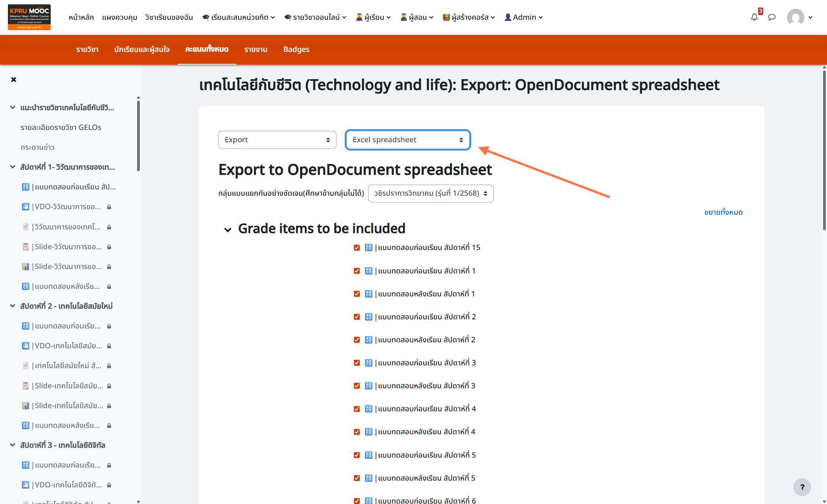Open the help question mark button
Image resolution: width=827 pixels, height=504 pixels.
click(x=802, y=487)
